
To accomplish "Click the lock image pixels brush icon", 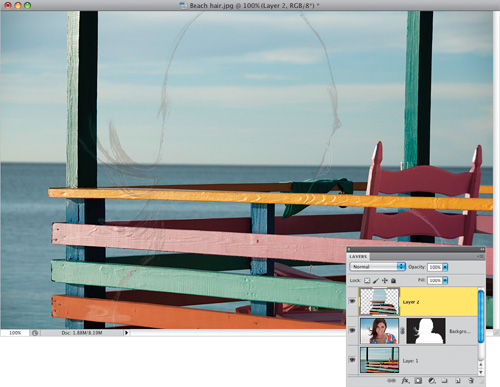I will click(376, 281).
